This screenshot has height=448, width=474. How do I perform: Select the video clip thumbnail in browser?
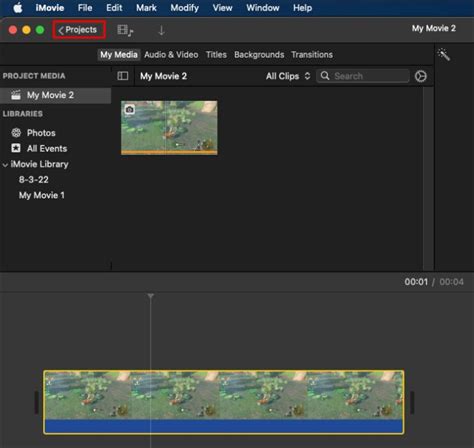click(169, 128)
